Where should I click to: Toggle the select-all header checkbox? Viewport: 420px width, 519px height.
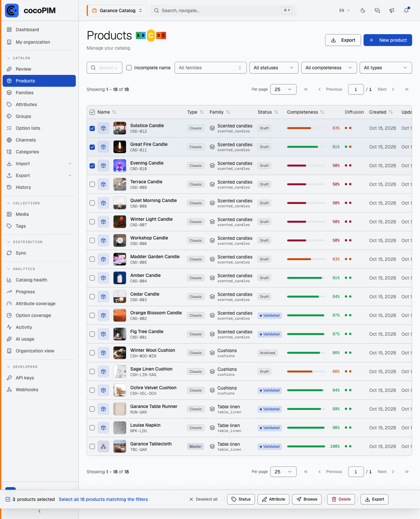tap(92, 112)
